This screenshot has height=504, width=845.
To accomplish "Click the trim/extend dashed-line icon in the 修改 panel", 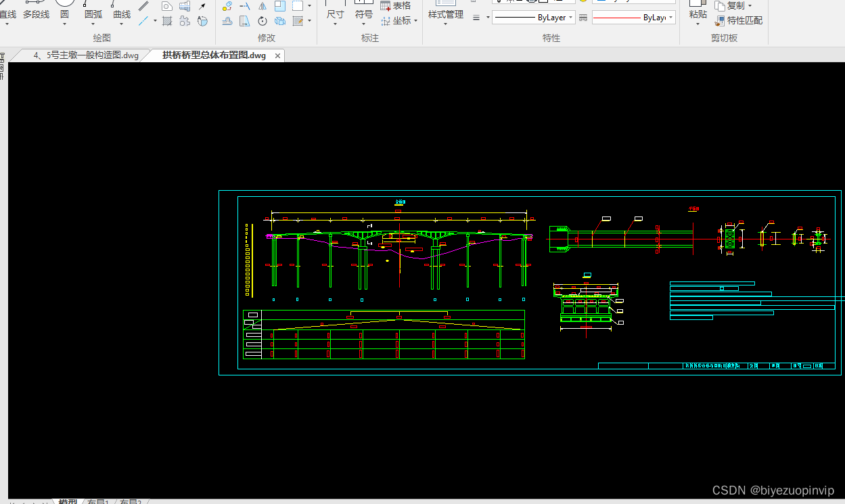I will click(245, 6).
